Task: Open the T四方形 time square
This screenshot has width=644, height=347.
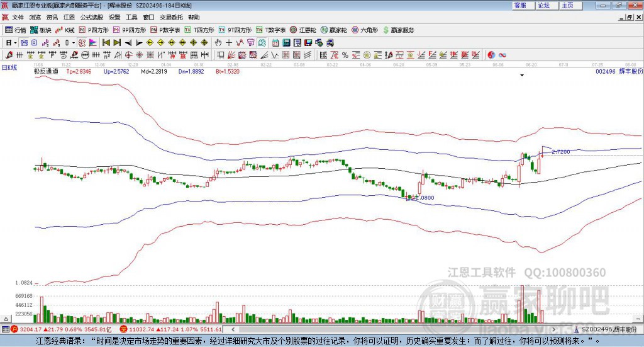Action: point(199,30)
